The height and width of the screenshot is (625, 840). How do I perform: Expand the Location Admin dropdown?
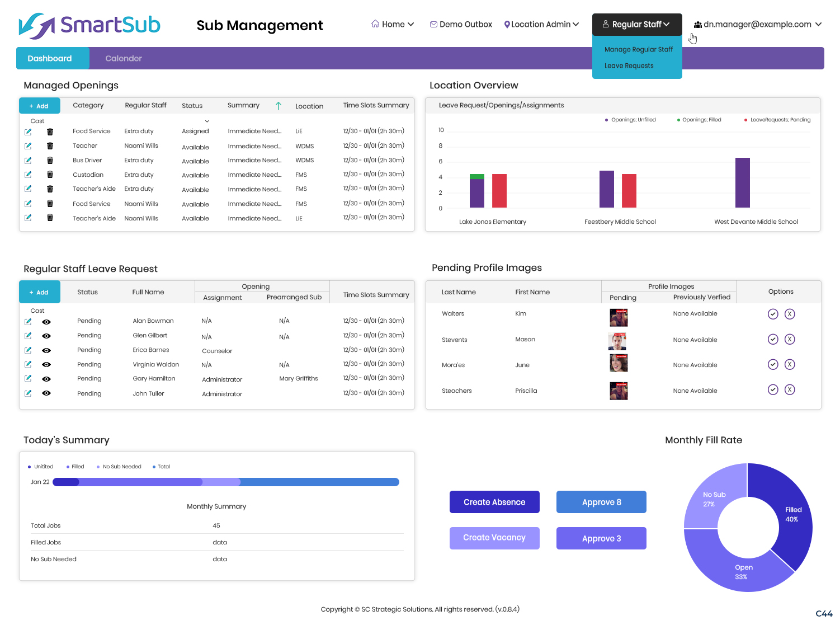point(541,25)
